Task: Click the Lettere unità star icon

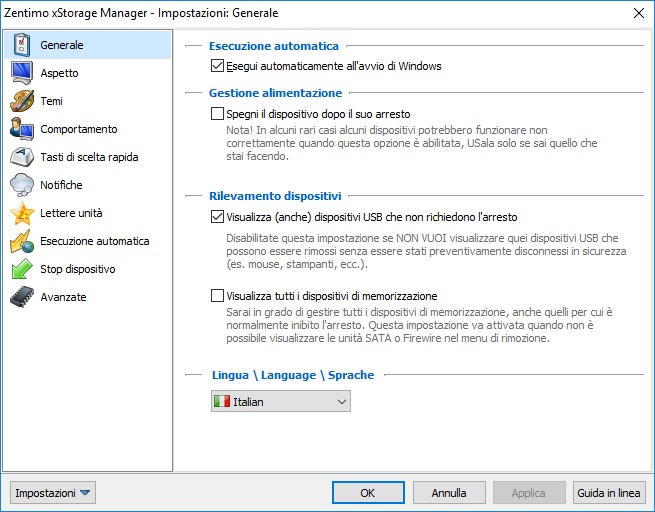Action: point(22,213)
